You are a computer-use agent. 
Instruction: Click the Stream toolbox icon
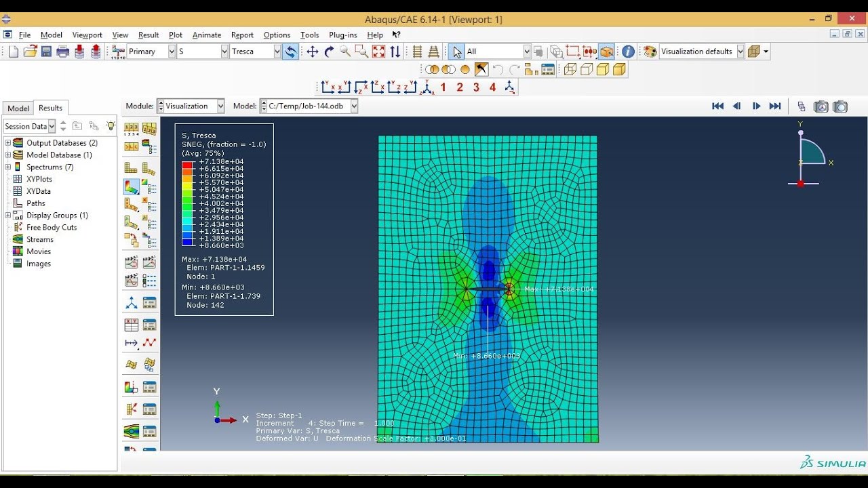(x=132, y=431)
